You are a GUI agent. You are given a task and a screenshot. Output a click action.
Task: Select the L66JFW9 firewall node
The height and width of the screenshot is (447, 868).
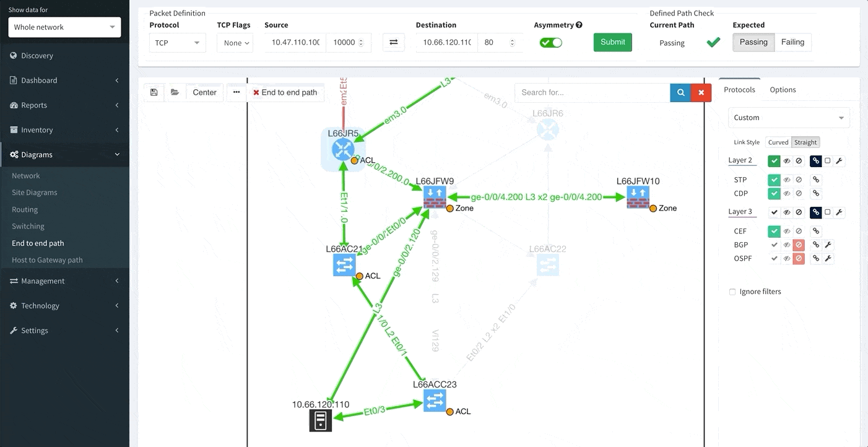[x=435, y=197]
